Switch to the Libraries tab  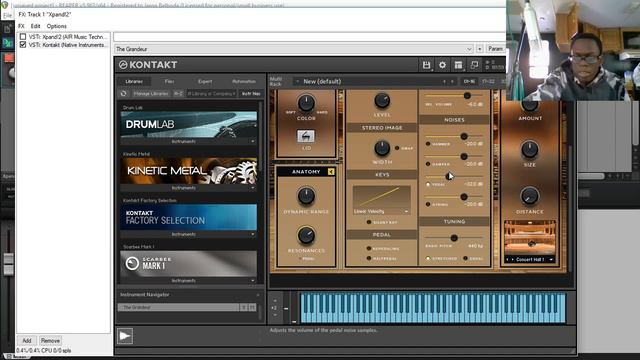[x=134, y=82]
